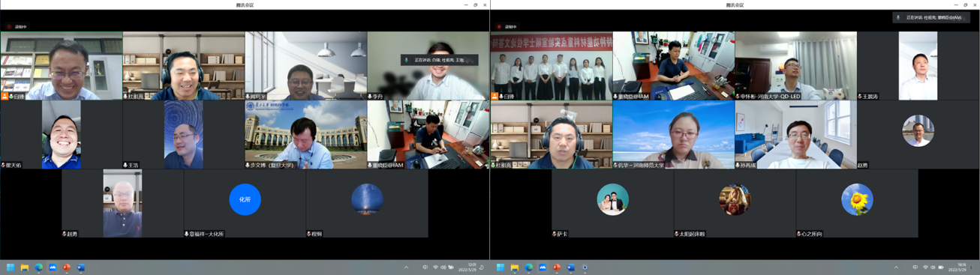
Task: Open Microsoft Edge in right taskbar
Action: (x=529, y=268)
